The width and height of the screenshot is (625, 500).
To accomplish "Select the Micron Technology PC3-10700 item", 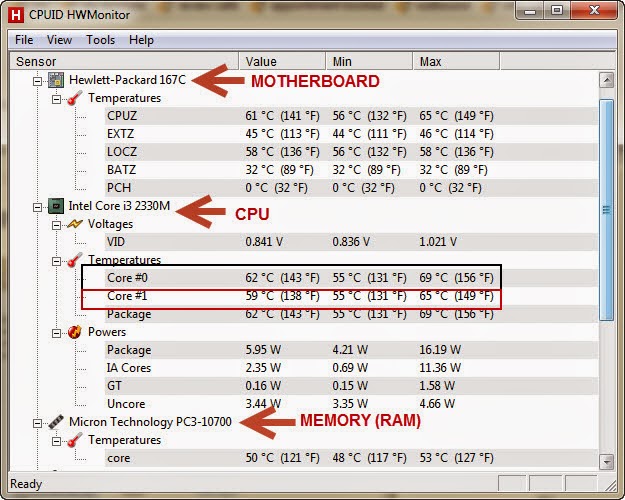I will pos(150,422).
